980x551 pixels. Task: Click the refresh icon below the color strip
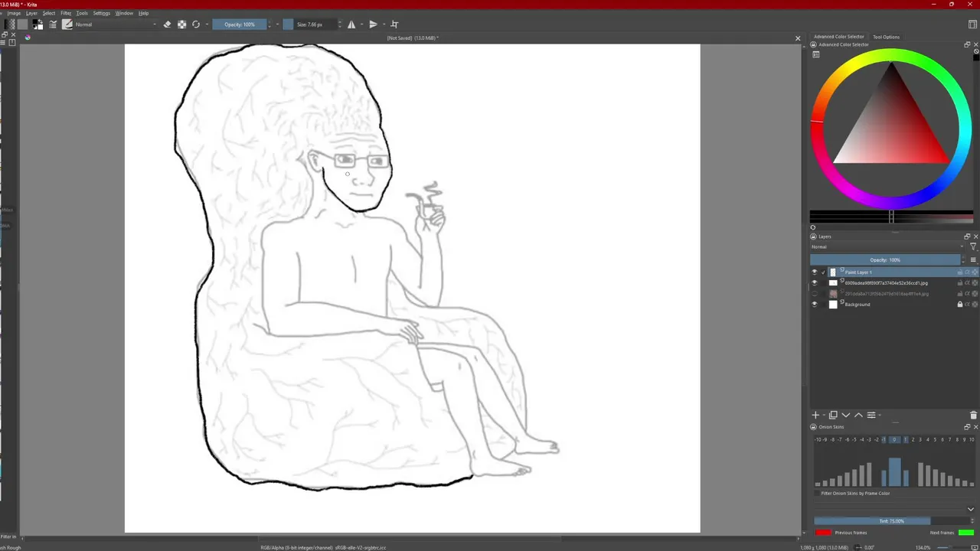click(813, 227)
